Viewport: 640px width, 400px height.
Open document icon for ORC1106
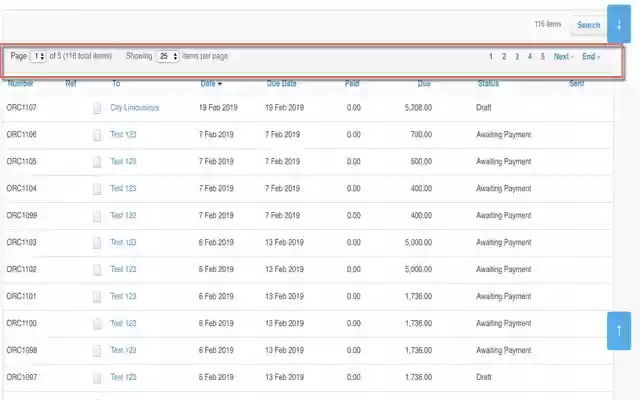point(97,135)
